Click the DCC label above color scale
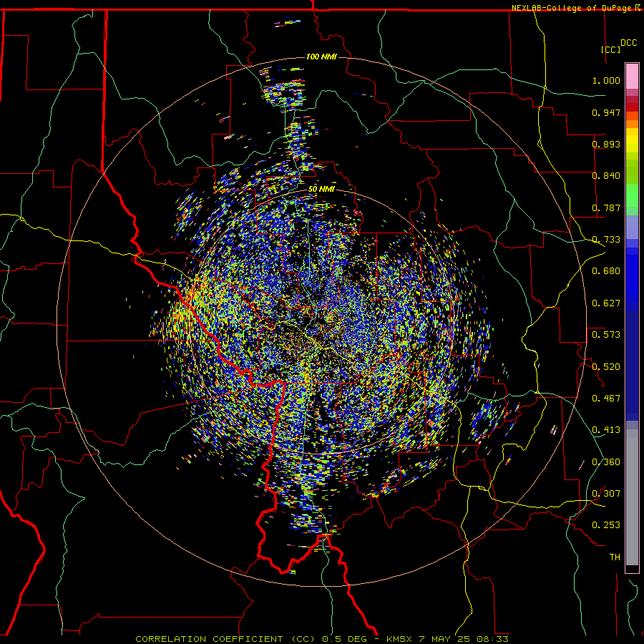 pos(629,43)
